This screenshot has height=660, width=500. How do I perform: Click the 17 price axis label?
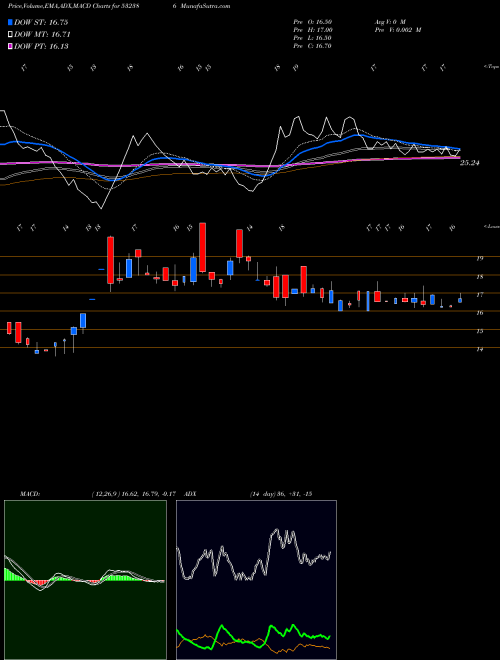[479, 295]
